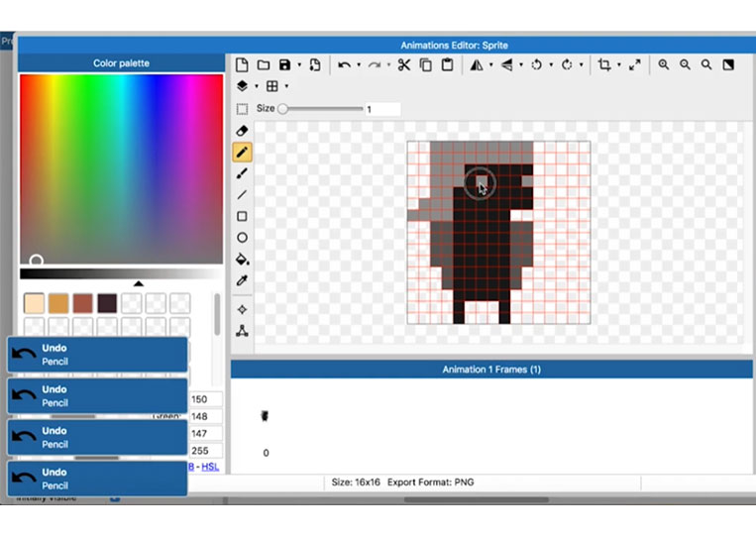Cut selection with the scissors icon
This screenshot has height=536, width=756.
404,64
